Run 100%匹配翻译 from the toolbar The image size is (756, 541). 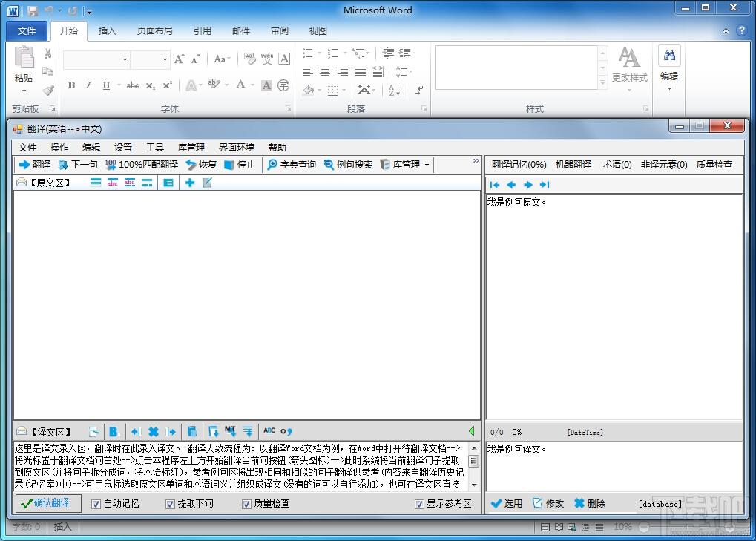click(x=142, y=165)
